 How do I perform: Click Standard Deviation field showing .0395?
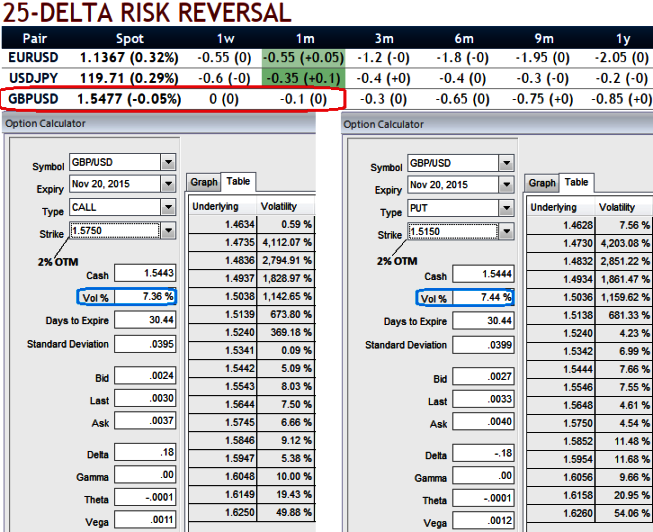point(145,344)
